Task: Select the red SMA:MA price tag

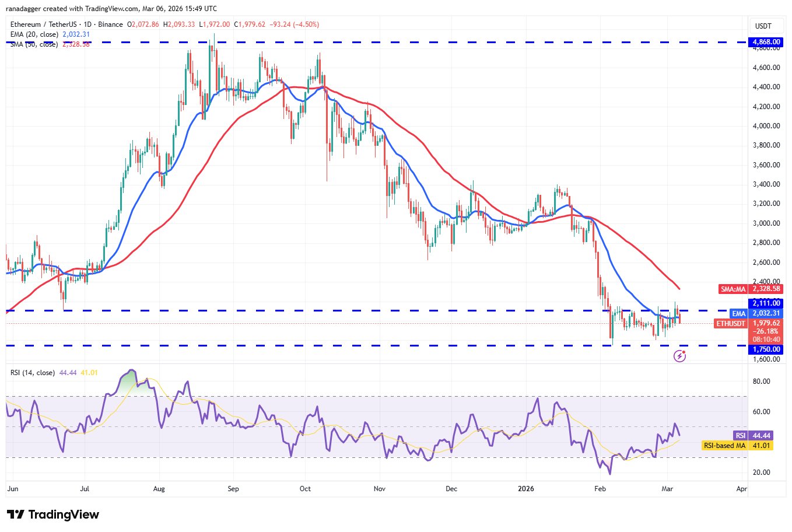Action: [x=749, y=289]
